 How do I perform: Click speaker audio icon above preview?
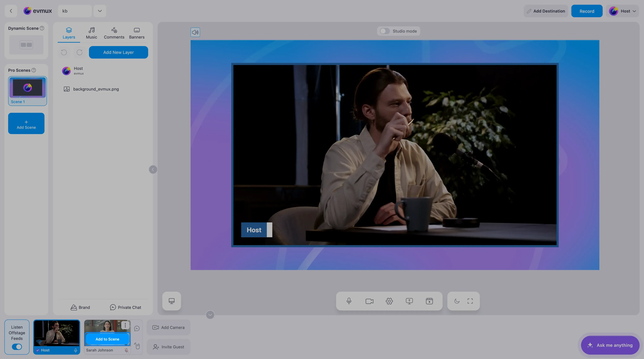pyautogui.click(x=195, y=32)
